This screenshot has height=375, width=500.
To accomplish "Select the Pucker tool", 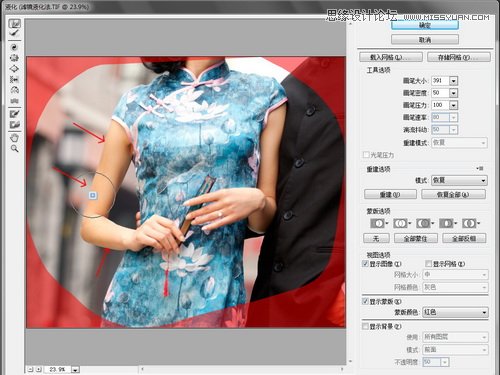I will 15,58.
